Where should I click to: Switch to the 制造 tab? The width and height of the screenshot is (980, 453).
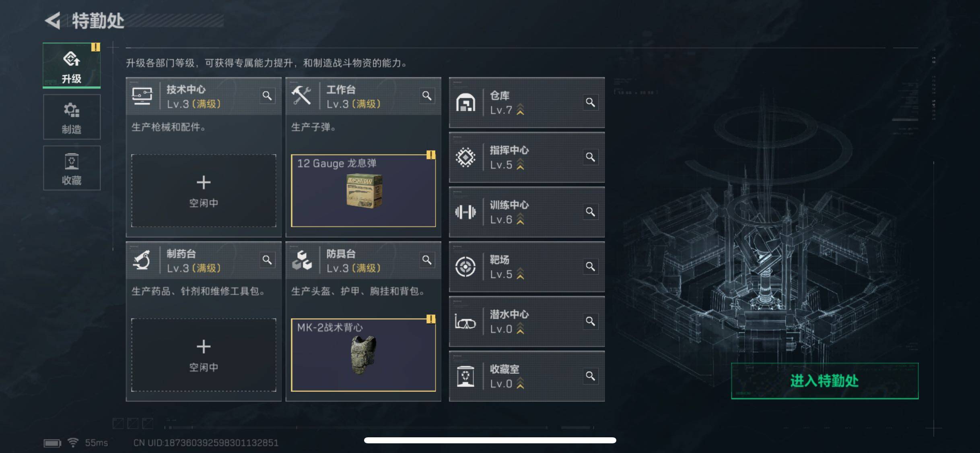point(72,117)
